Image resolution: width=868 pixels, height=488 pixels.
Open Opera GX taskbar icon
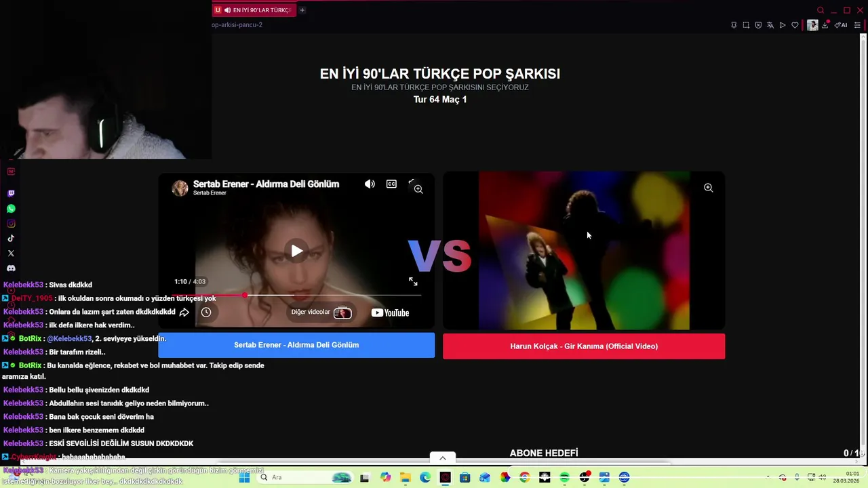point(445,478)
